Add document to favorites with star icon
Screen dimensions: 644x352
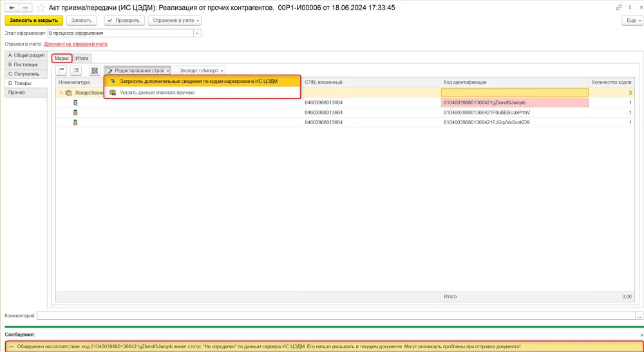[41, 8]
